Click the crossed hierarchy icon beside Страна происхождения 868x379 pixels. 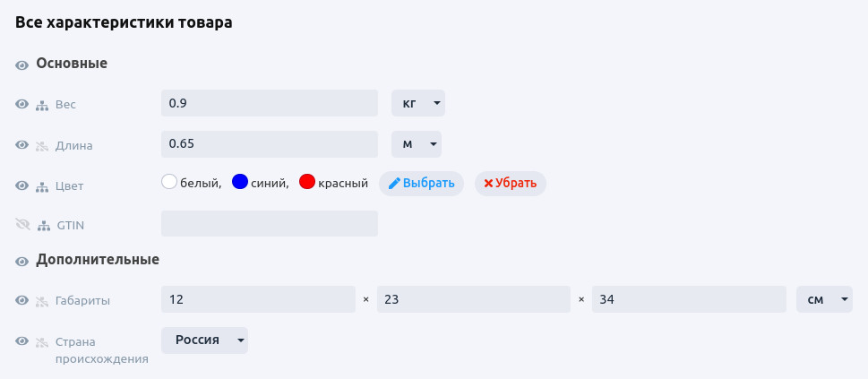(42, 342)
